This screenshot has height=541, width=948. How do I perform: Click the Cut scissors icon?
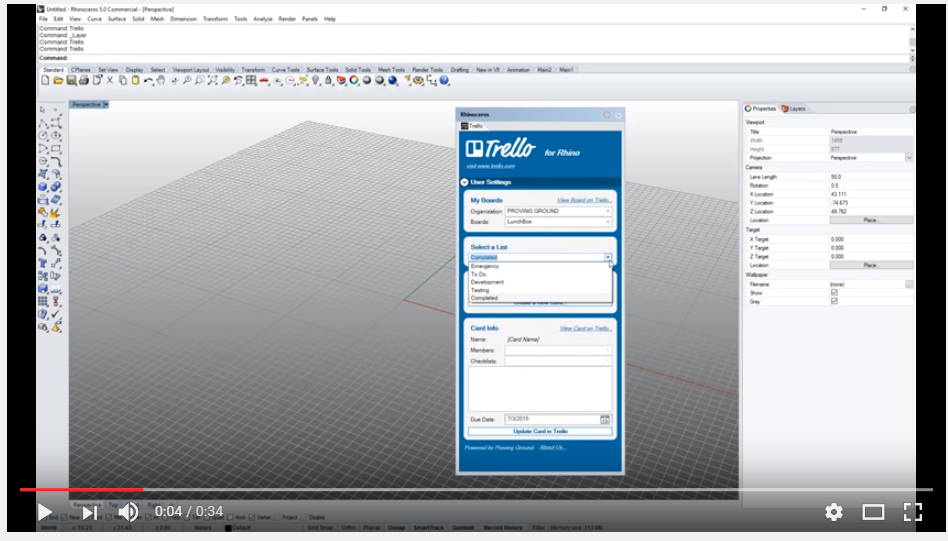click(109, 80)
